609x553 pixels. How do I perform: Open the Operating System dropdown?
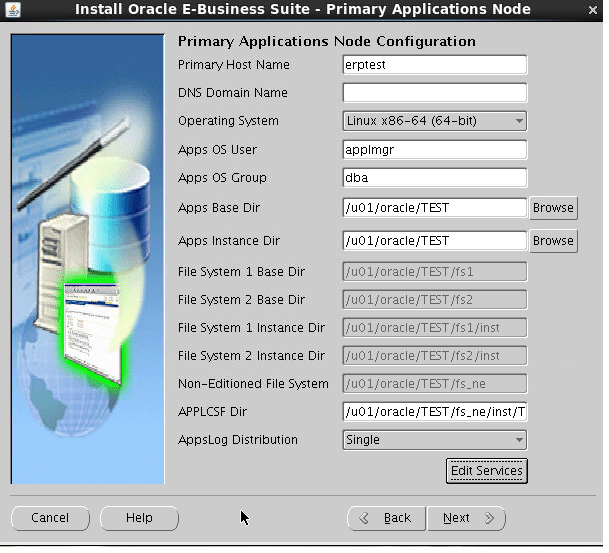coord(435,121)
